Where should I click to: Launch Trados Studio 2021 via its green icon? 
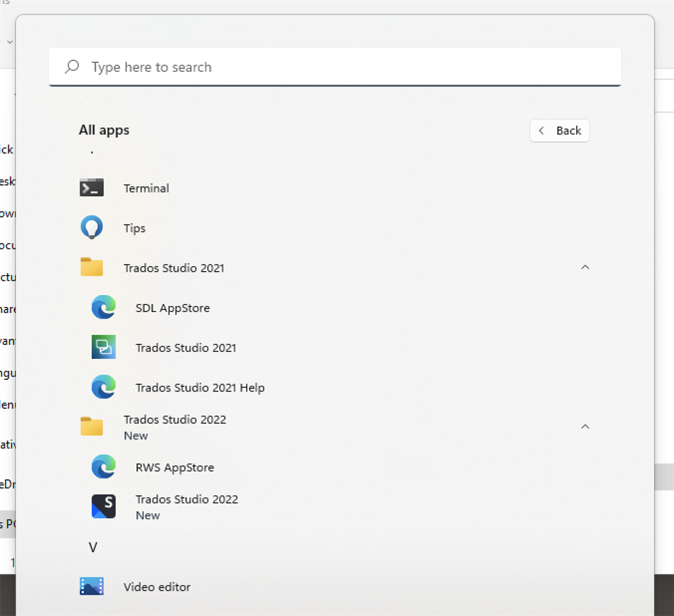[x=103, y=348]
